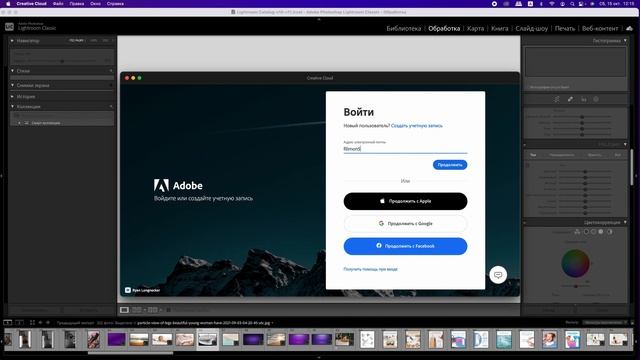This screenshot has width=640, height=360.
Task: Open the Wi-Fi status menu
Action: [552, 4]
